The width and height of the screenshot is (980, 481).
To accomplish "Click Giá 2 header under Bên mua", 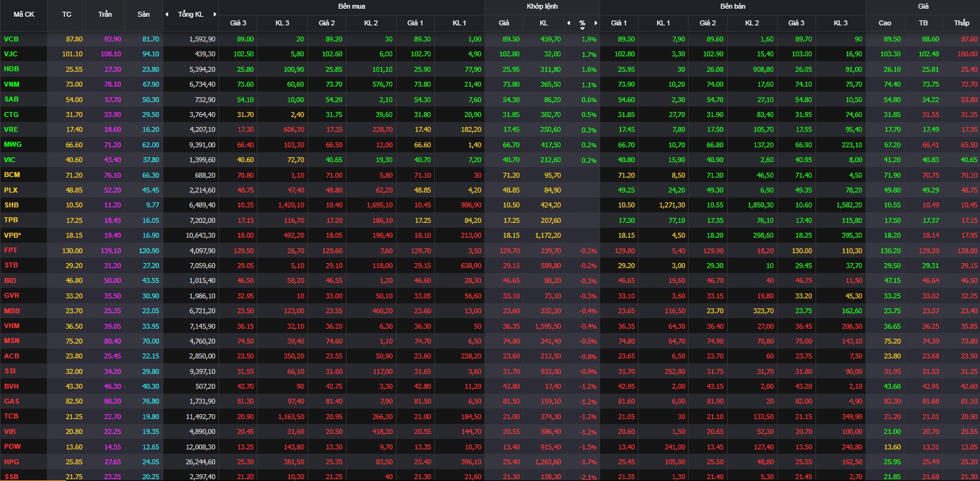I will point(327,23).
